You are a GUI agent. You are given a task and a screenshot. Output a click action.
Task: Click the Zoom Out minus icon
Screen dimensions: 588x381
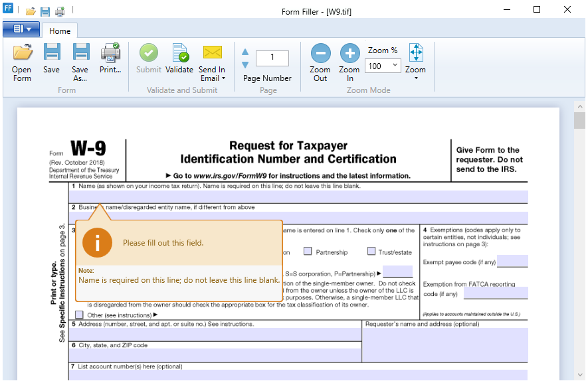[320, 53]
